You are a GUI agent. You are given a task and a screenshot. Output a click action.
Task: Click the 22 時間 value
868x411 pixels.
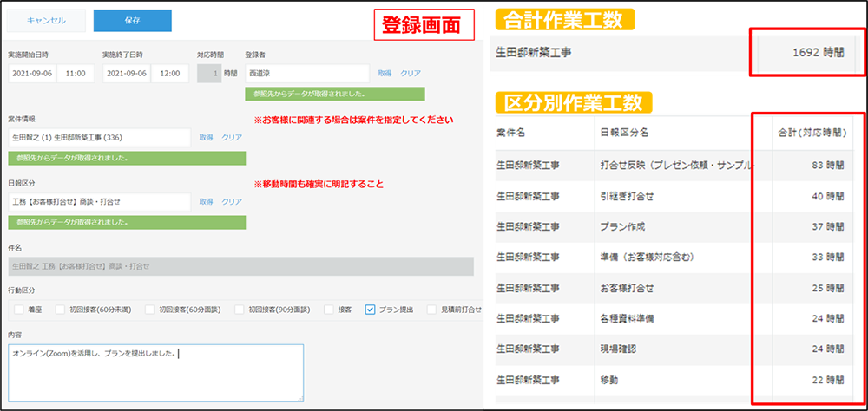tap(828, 381)
